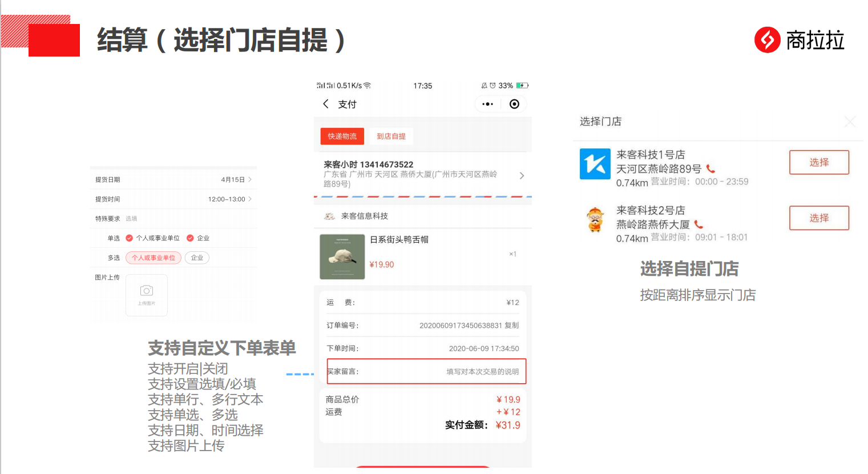This screenshot has width=868, height=474.
Task: Click the 买家留言 message input field
Action: click(x=426, y=371)
